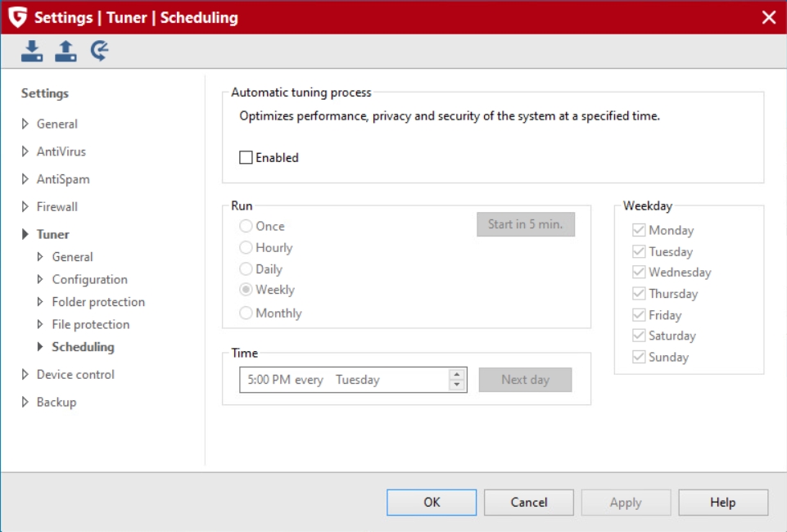Expand the AntiVirus settings node
Viewport: 787px width, 532px height.
(25, 151)
